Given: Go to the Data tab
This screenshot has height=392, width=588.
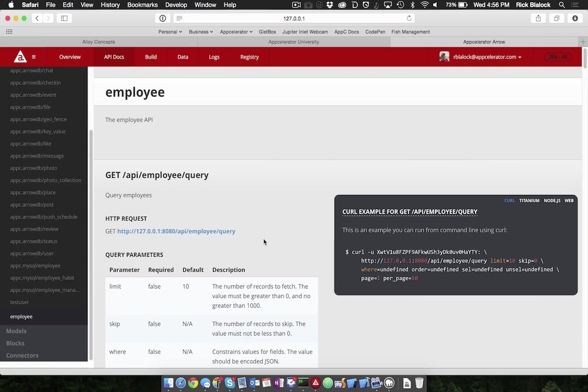Looking at the screenshot, I should click(183, 57).
